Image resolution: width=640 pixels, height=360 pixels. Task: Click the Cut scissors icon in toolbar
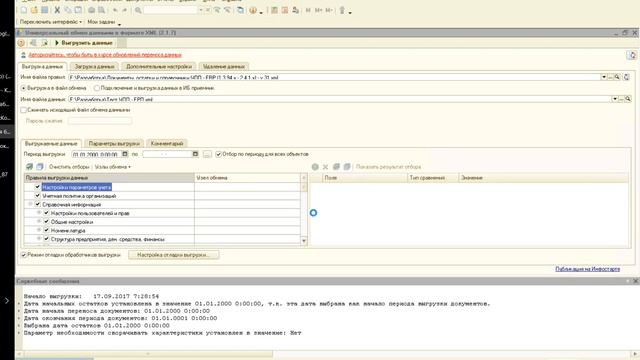click(57, 10)
